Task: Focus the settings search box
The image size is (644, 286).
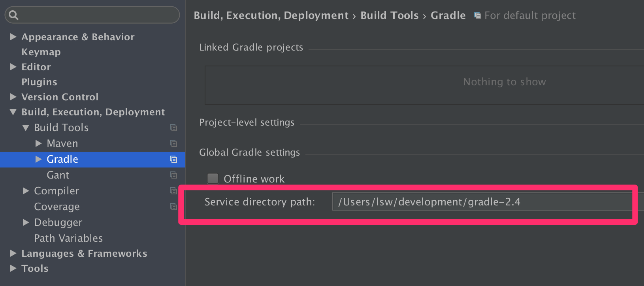Action: (97, 15)
